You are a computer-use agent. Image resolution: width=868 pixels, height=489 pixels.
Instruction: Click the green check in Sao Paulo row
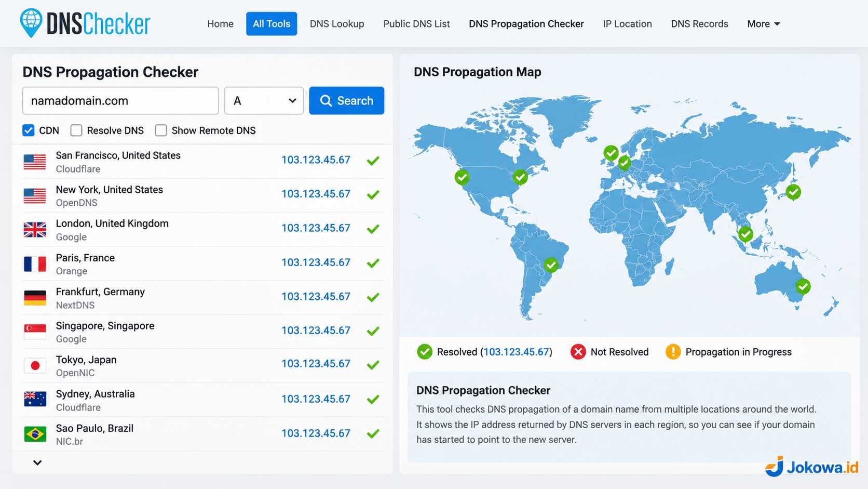point(373,433)
